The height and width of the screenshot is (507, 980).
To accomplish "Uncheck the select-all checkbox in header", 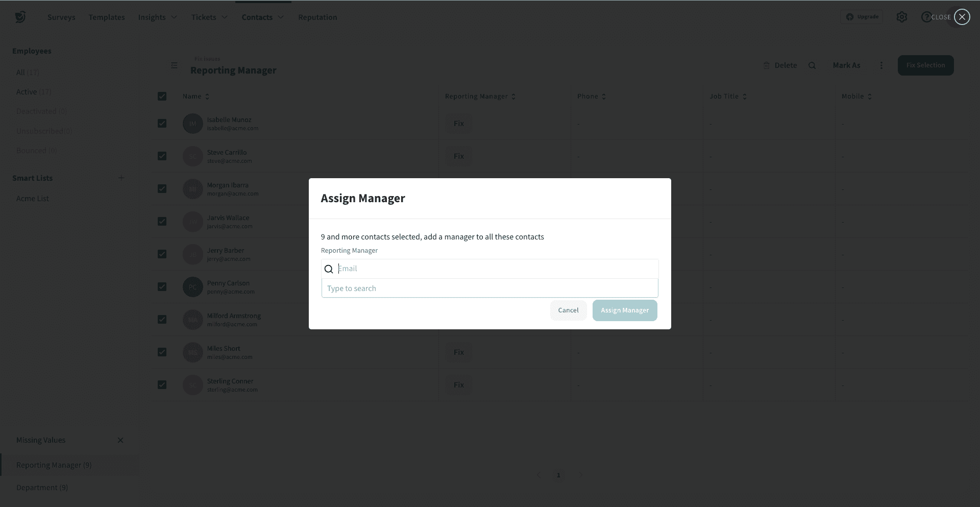I will [162, 96].
